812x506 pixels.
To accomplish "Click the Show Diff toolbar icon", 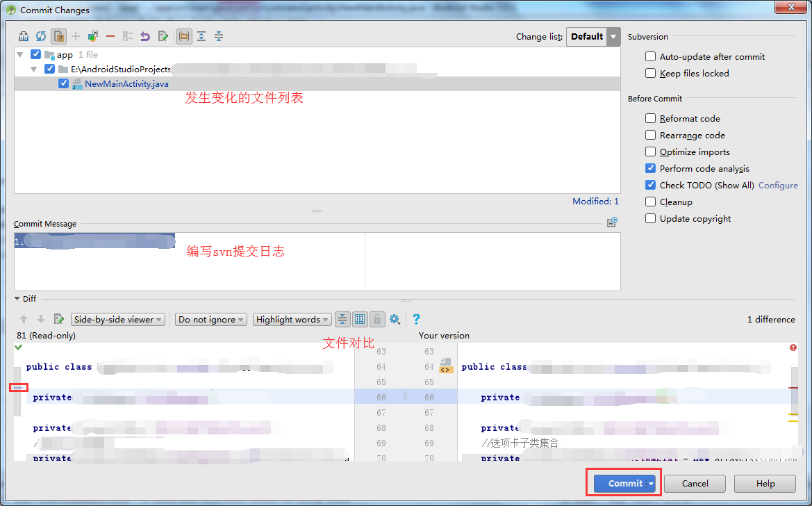I will tap(24, 36).
